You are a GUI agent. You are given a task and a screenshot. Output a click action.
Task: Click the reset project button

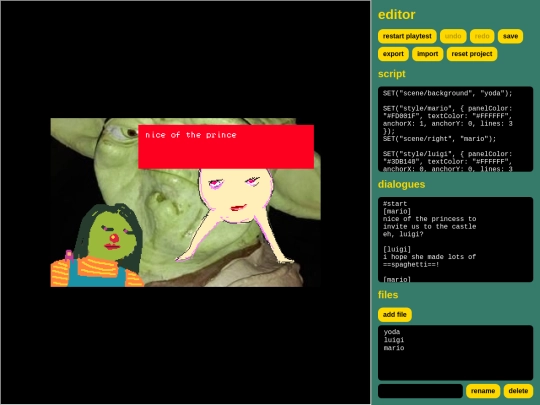[472, 54]
